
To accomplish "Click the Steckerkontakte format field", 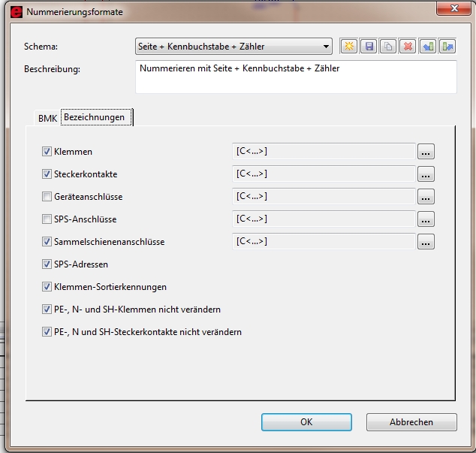I will click(x=324, y=174).
